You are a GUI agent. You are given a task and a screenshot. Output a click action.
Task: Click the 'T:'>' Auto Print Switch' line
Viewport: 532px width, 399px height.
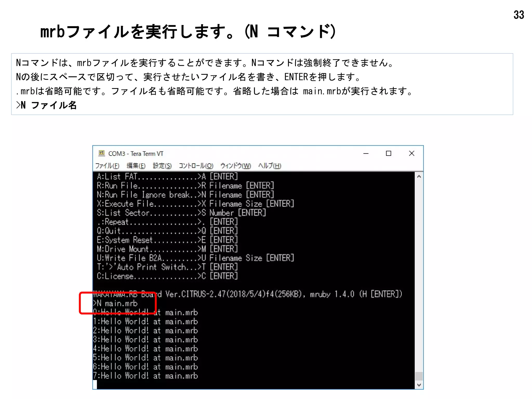click(167, 267)
